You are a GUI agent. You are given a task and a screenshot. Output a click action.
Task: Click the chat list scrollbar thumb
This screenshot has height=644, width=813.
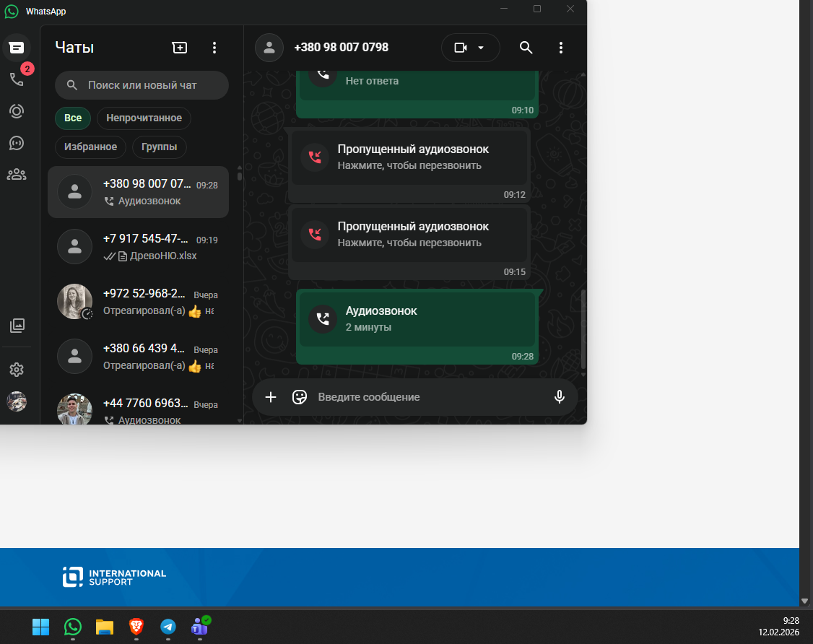240,175
